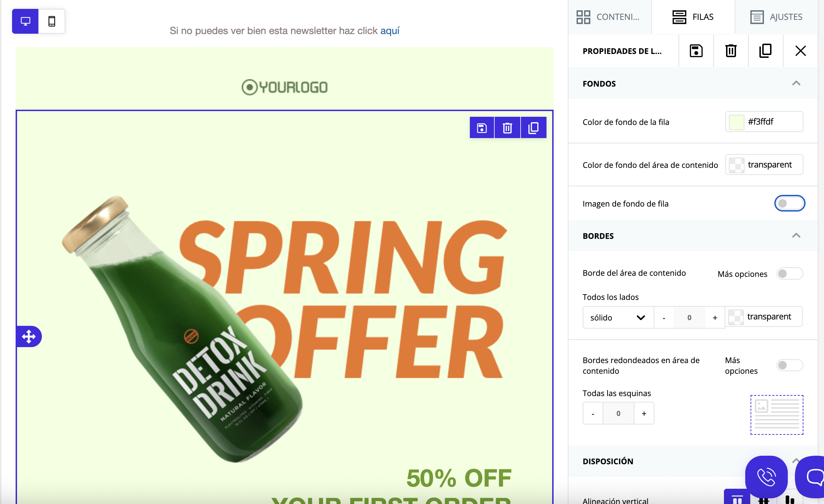824x504 pixels.
Task: Click the row background color swatch #f3ffdf
Action: (737, 122)
